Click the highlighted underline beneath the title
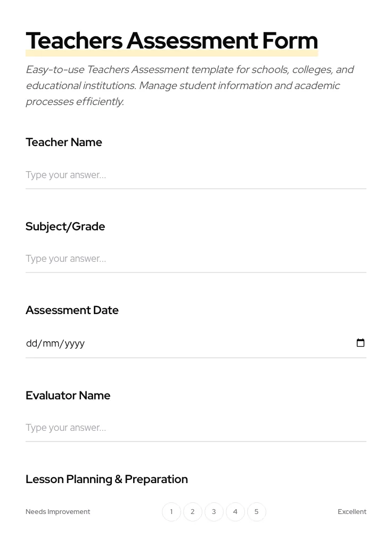 coord(171,53)
